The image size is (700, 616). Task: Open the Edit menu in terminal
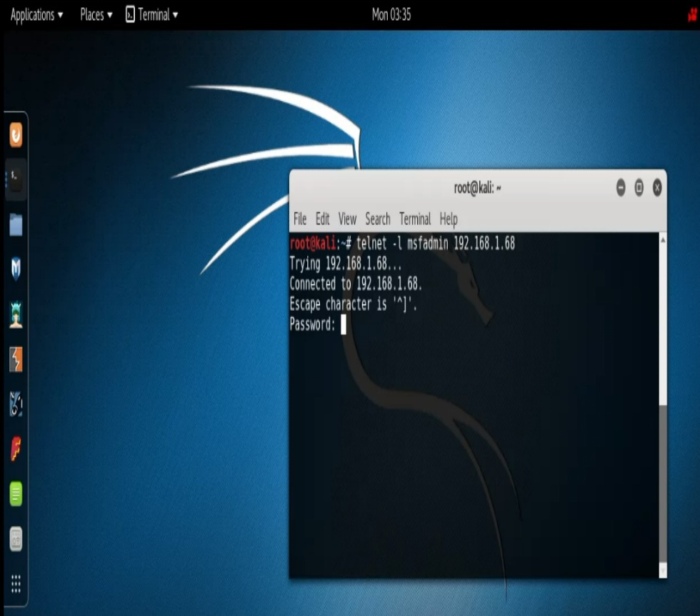click(x=322, y=219)
